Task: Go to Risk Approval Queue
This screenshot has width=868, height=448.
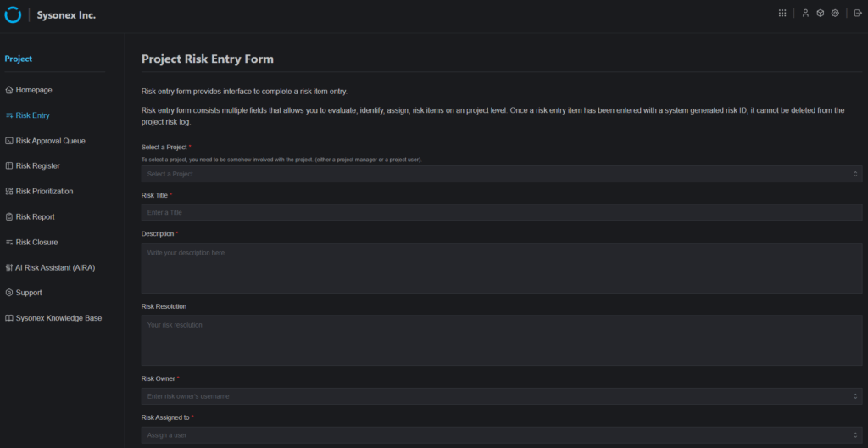Action: pyautogui.click(x=50, y=141)
